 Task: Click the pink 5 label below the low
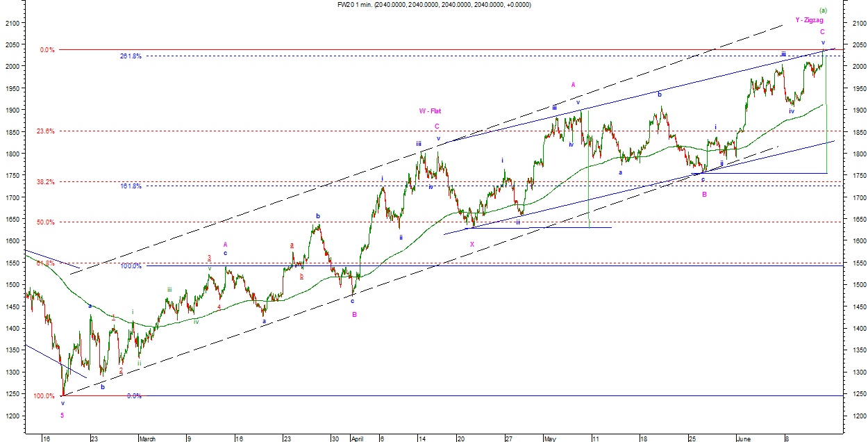62,415
